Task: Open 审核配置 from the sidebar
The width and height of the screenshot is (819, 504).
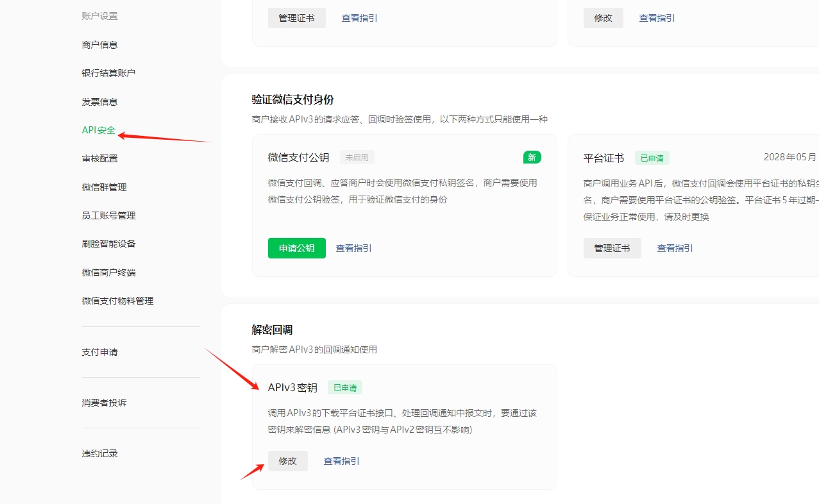Action: [99, 158]
